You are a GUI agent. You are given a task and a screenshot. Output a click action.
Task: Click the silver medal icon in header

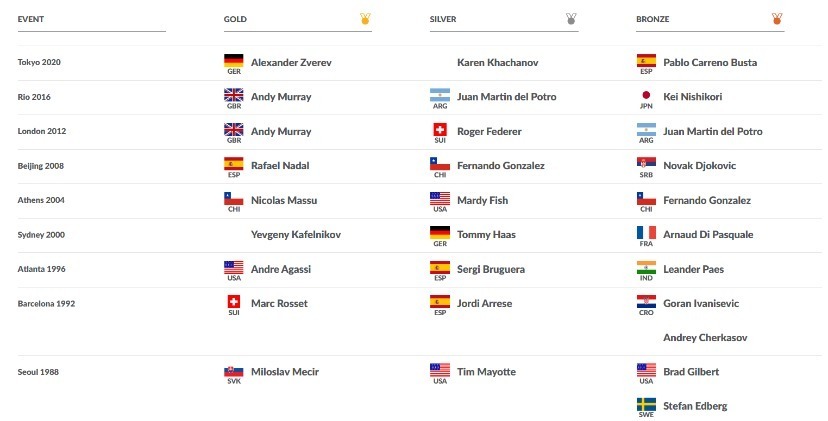pyautogui.click(x=571, y=18)
